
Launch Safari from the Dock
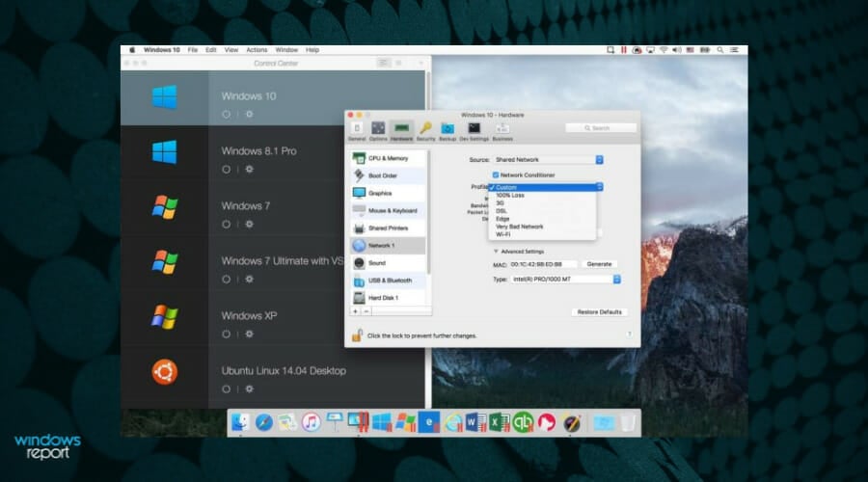click(264, 423)
